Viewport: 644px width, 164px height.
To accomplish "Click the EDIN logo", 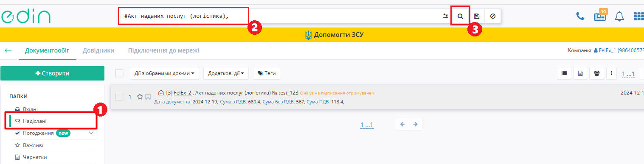I will coord(25,16).
